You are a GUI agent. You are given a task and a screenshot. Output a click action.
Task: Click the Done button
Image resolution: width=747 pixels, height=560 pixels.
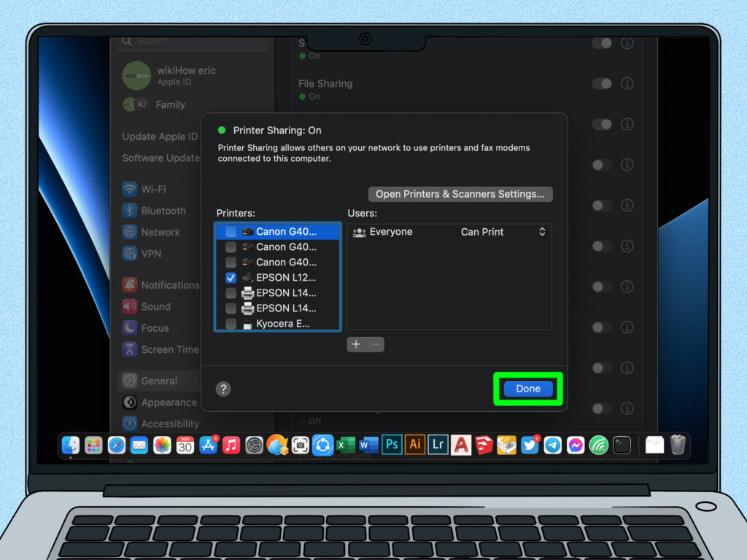528,389
